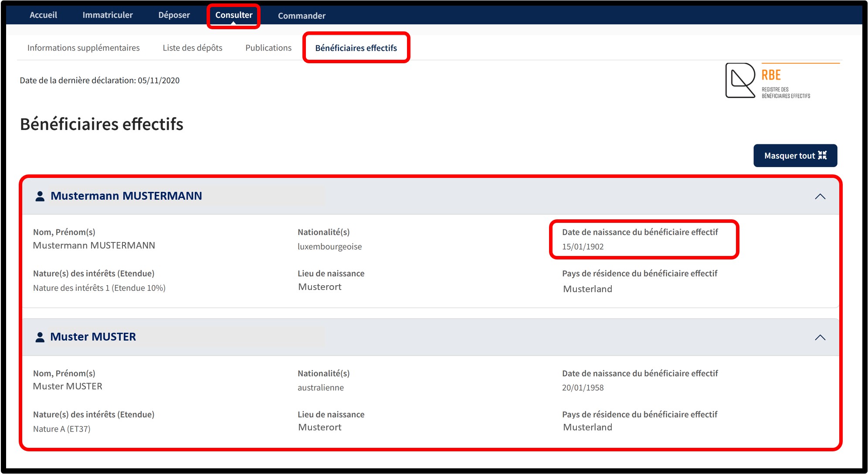View the Publications tab
Screen dimensions: 868x474
click(268, 48)
